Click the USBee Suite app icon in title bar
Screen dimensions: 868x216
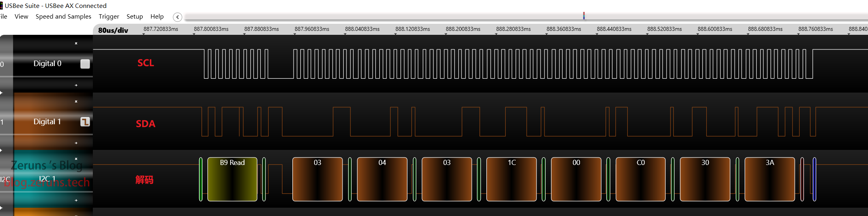(2, 6)
